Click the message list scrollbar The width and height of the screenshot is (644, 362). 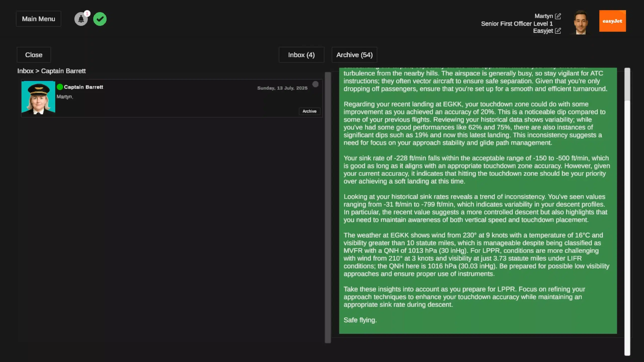point(328,208)
